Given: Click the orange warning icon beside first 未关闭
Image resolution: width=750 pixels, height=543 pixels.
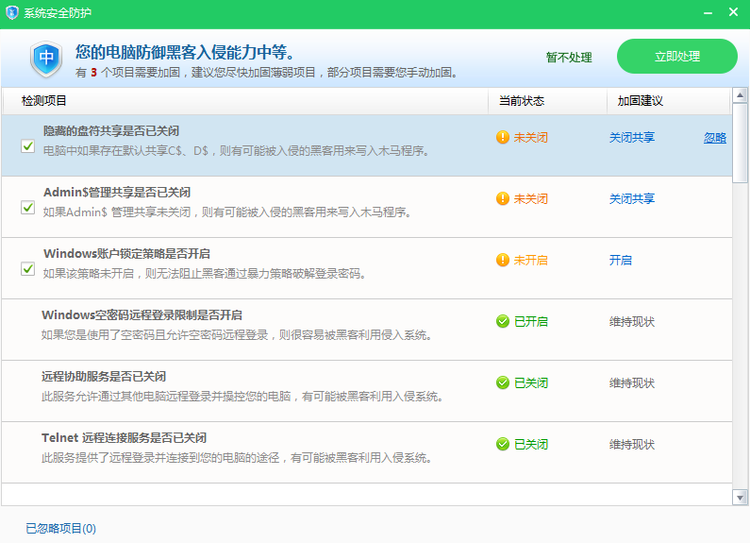Looking at the screenshot, I should coord(503,138).
